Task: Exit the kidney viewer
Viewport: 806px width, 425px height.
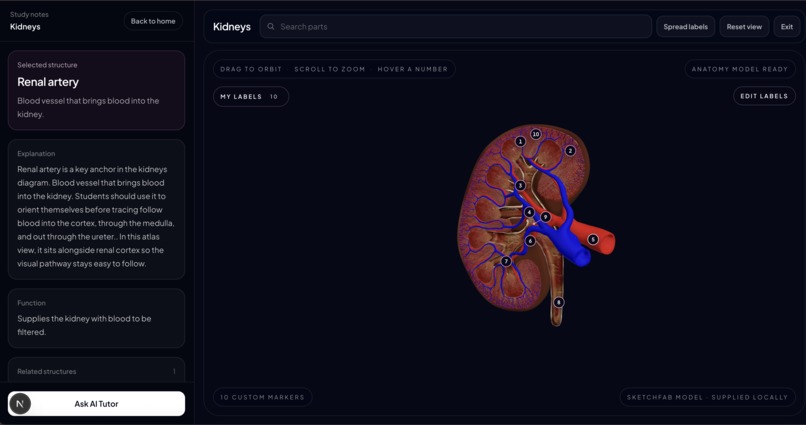Action: [786, 27]
